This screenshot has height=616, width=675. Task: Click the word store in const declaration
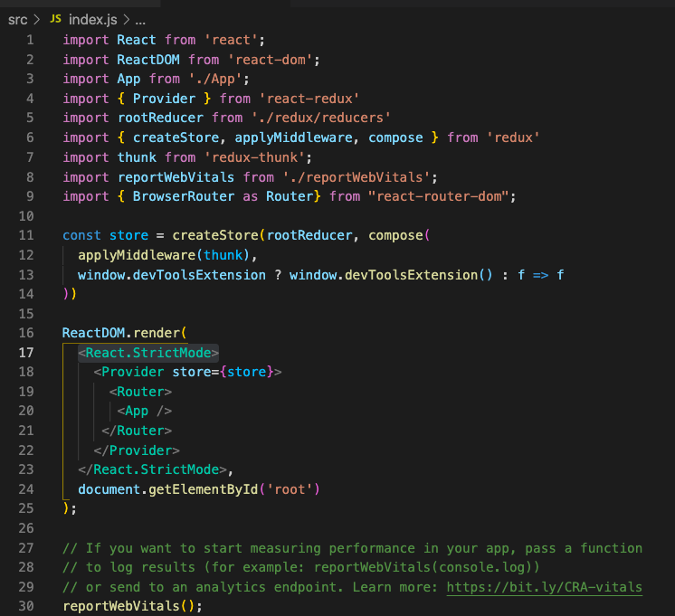tap(128, 235)
